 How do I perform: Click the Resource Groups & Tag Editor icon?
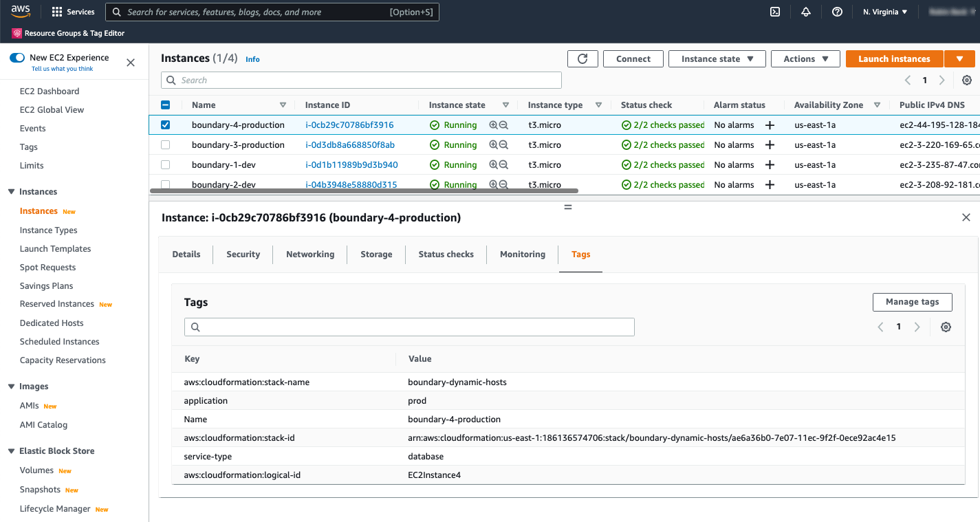[x=17, y=33]
